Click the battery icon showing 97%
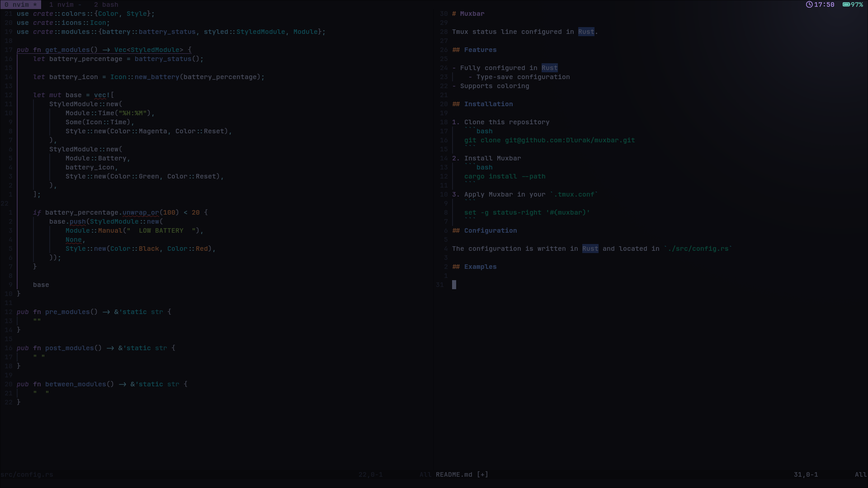 click(x=846, y=5)
